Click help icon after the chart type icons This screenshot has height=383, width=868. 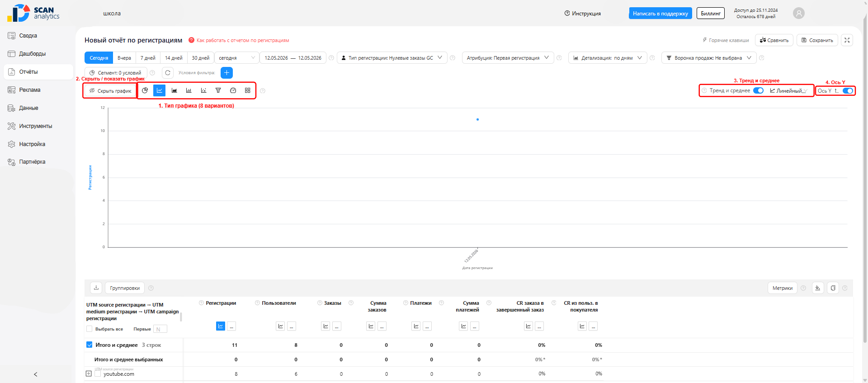(x=263, y=91)
